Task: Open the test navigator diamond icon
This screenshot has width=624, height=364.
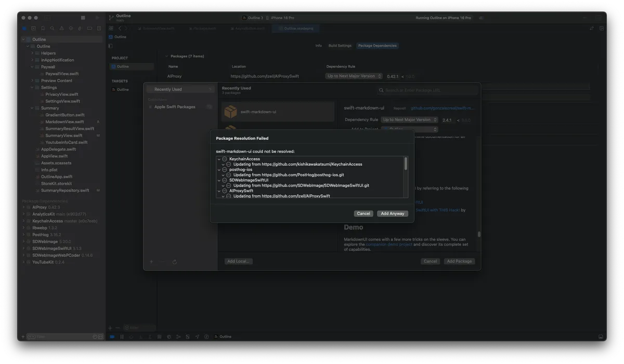Action: (x=71, y=29)
